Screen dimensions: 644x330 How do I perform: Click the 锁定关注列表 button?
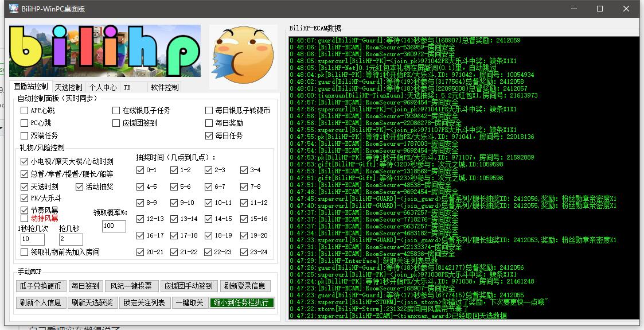[x=144, y=302]
